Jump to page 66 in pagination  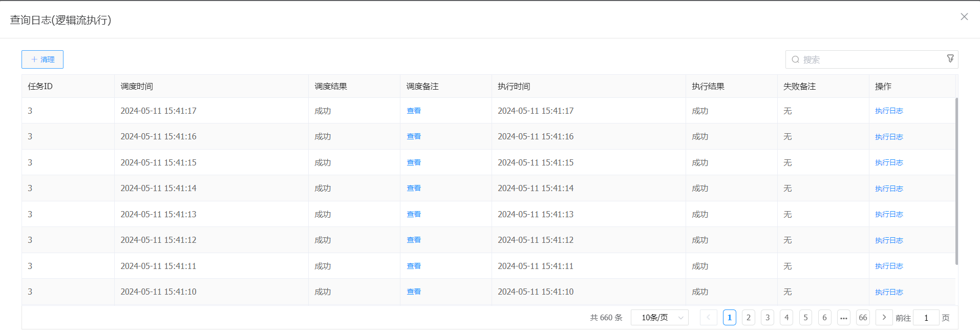[x=863, y=318]
